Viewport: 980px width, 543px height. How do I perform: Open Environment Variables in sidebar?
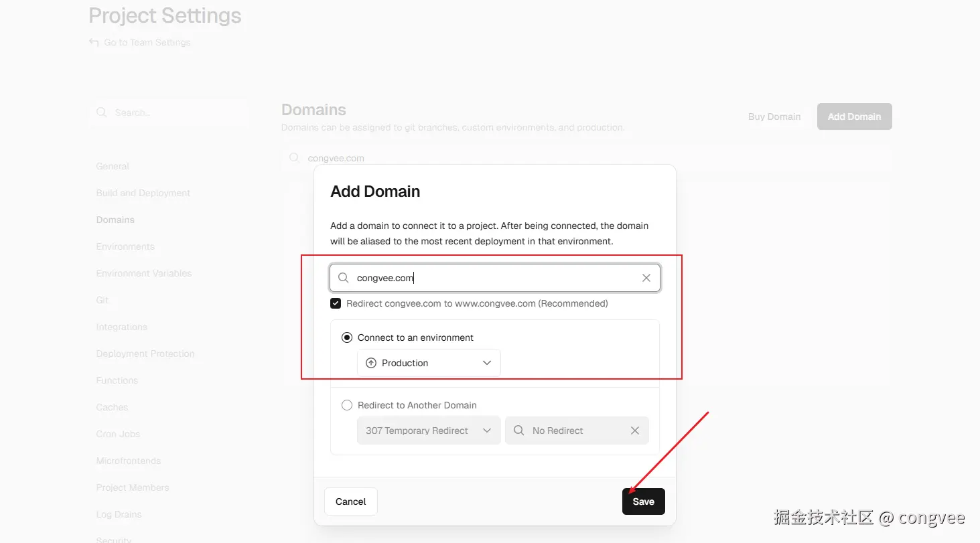[x=144, y=273]
